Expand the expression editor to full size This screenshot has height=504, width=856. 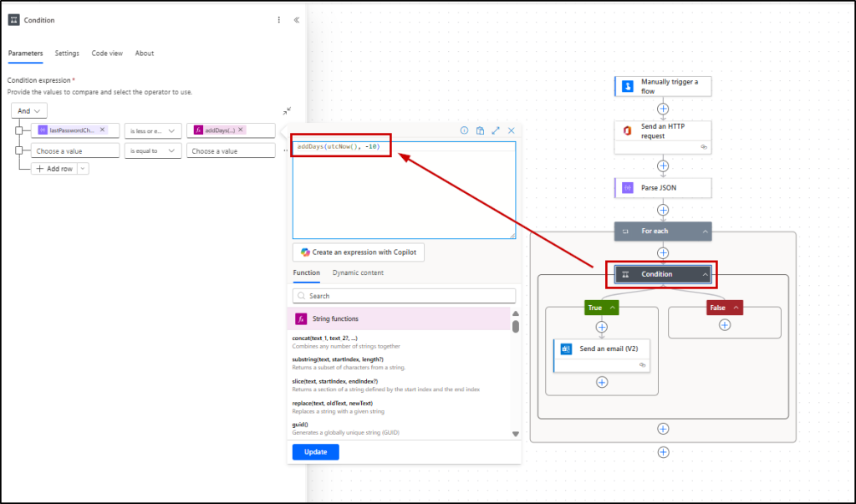pos(496,130)
